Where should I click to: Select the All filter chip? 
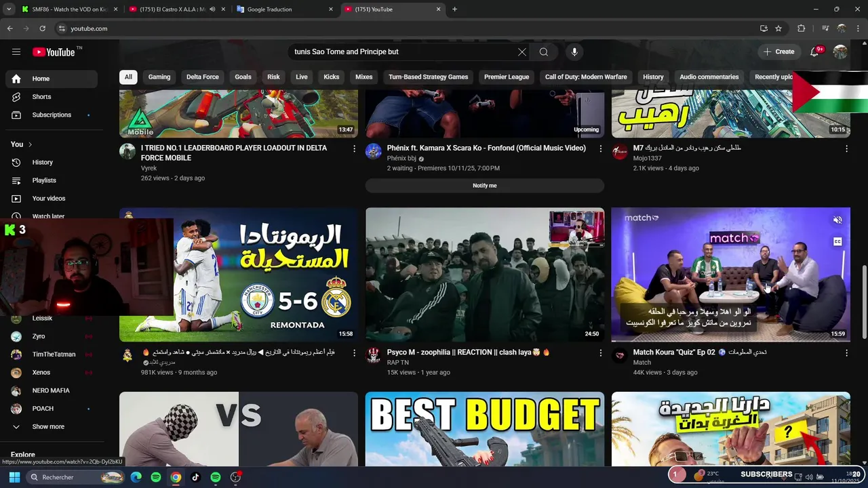tap(128, 77)
